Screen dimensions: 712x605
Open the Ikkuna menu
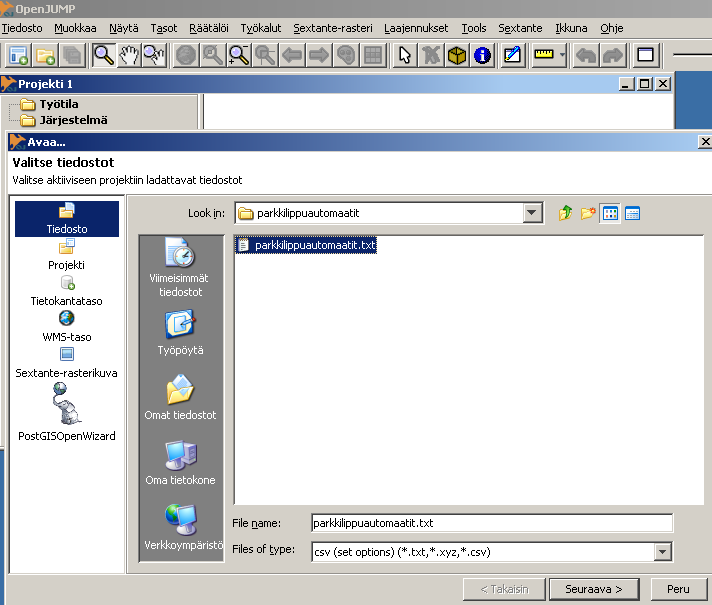pos(571,28)
